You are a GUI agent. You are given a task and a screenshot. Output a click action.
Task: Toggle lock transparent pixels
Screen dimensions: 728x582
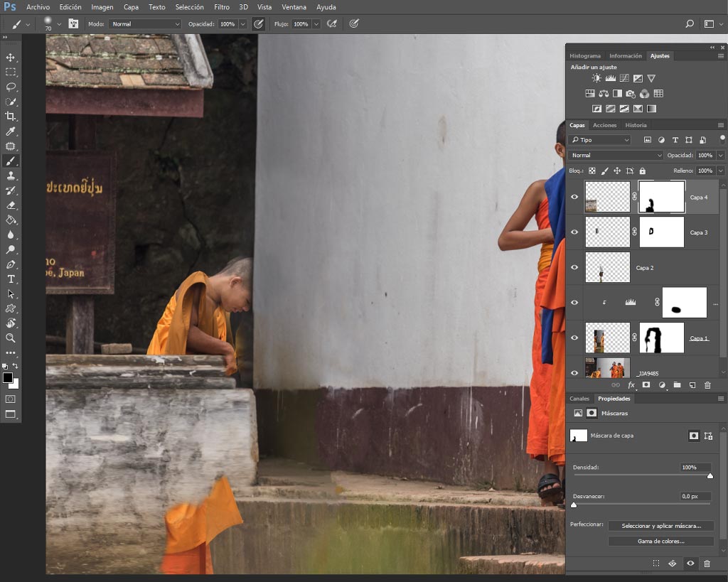(x=592, y=171)
